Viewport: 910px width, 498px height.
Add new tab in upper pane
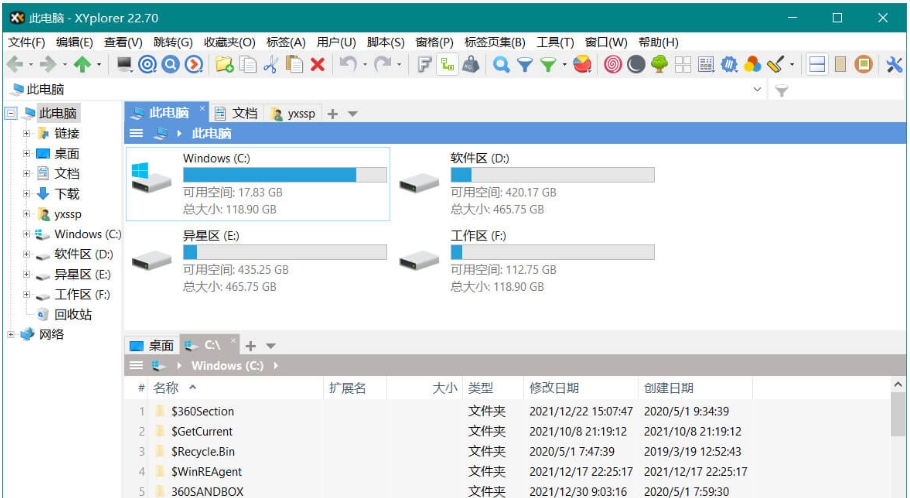click(x=333, y=114)
